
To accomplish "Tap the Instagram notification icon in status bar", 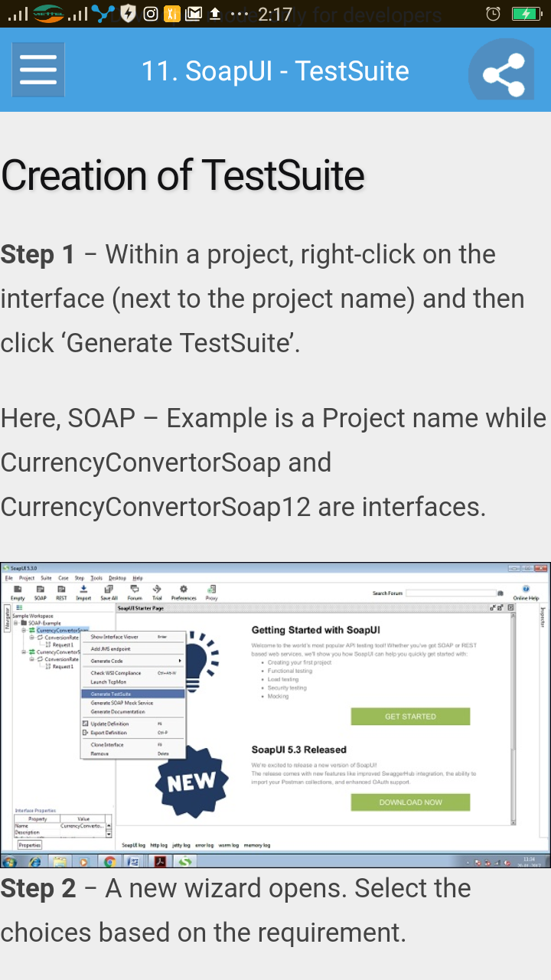I will point(152,14).
